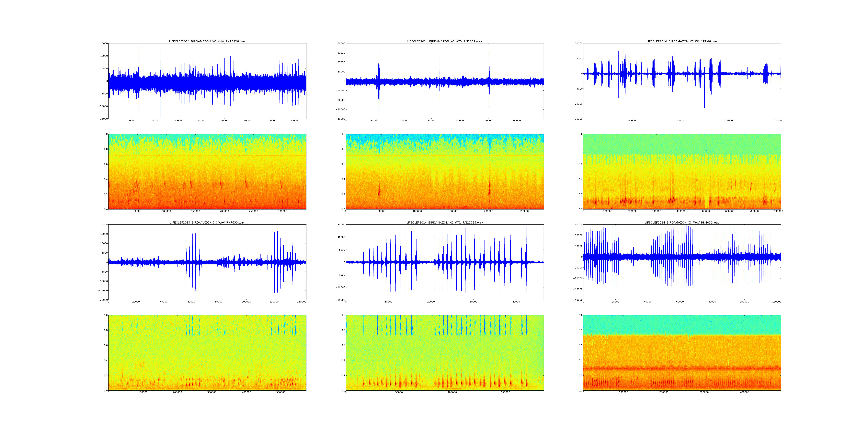868x434 pixels.
Task: Click the RN46.wav plot title
Action: pos(682,41)
